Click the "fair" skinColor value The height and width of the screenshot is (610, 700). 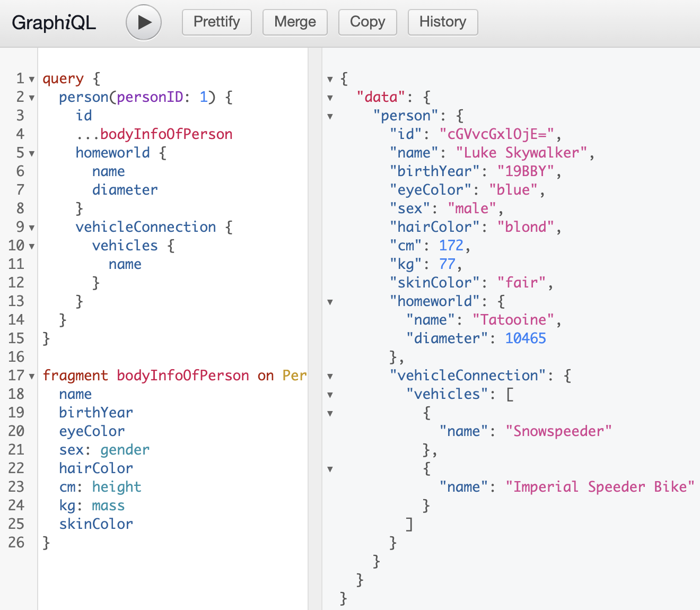pyautogui.click(x=521, y=283)
